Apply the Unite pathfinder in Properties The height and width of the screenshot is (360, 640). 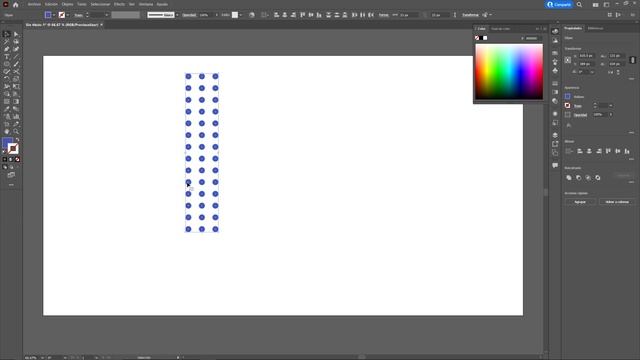pos(569,178)
